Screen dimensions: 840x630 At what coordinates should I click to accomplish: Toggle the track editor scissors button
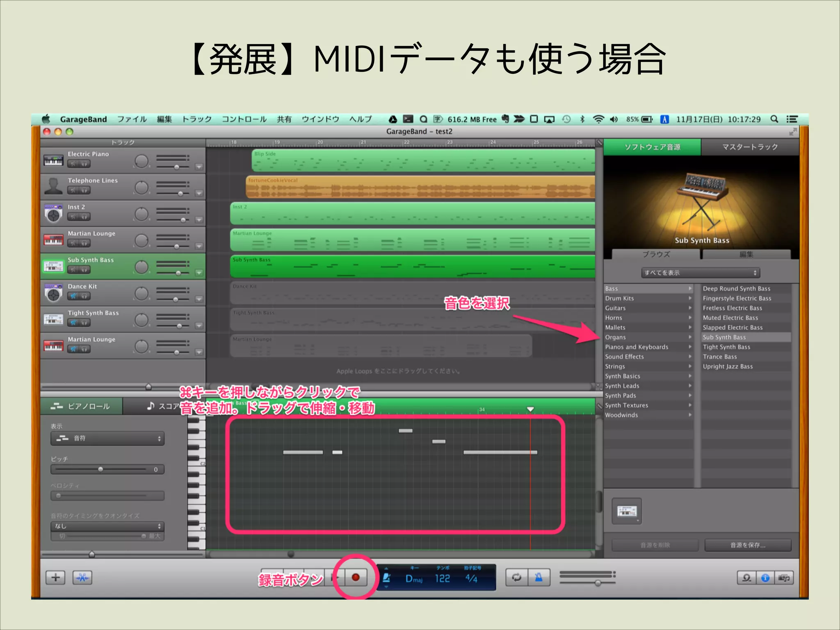[x=82, y=577]
